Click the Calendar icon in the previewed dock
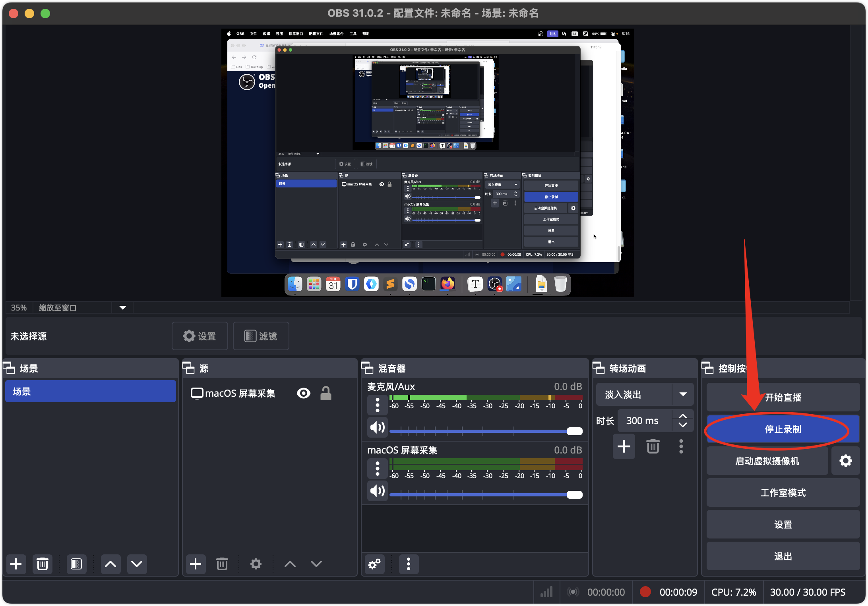Screen dimensions: 868x606 pyautogui.click(x=333, y=284)
